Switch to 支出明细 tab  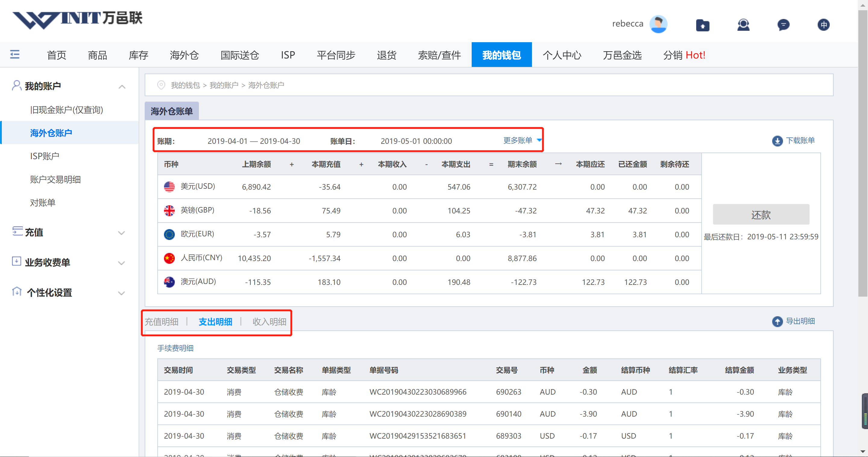(x=215, y=322)
